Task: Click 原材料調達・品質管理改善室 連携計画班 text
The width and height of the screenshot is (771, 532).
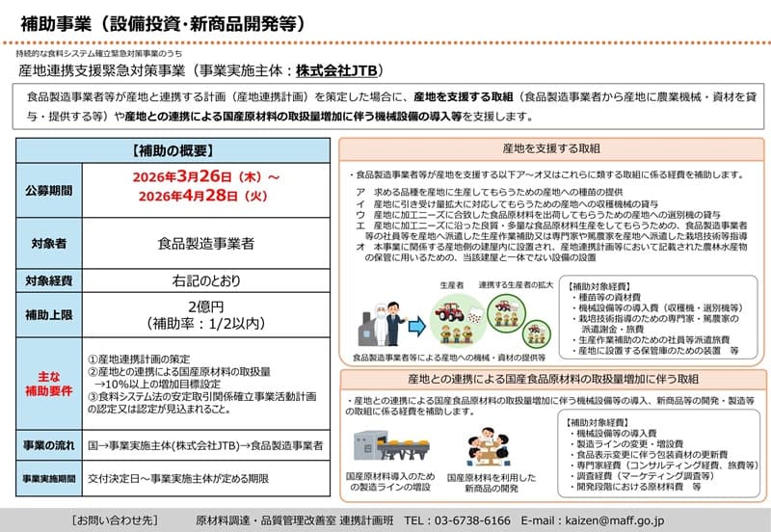Action: tap(295, 520)
